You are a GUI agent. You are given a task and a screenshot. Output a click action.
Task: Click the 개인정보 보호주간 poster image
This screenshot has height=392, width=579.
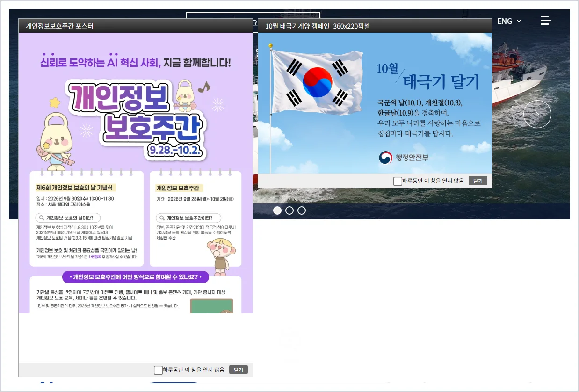point(136,173)
